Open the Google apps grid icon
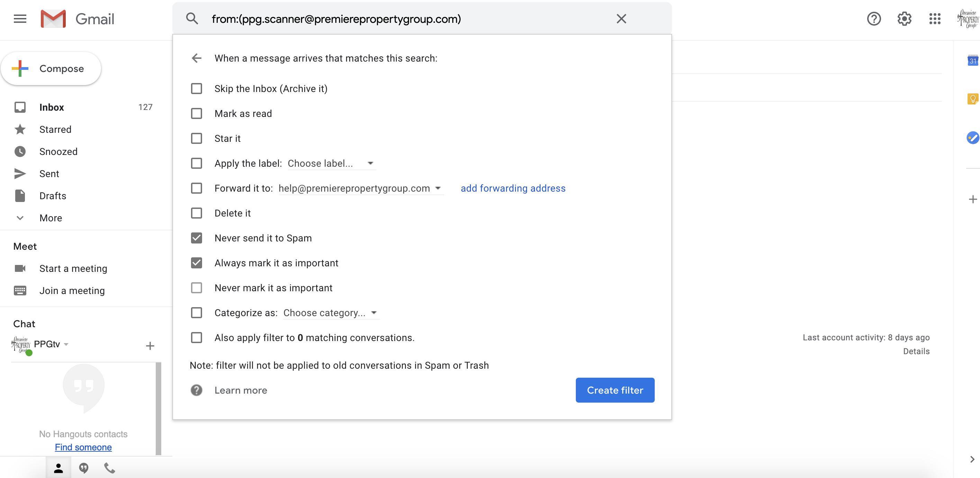The height and width of the screenshot is (478, 980). (934, 19)
